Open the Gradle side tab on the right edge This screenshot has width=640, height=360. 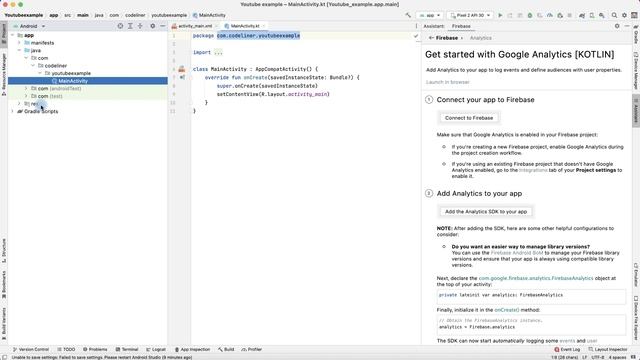click(636, 34)
